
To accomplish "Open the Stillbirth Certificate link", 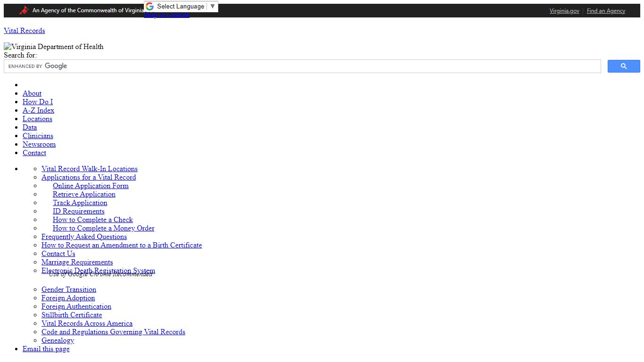I will (72, 315).
